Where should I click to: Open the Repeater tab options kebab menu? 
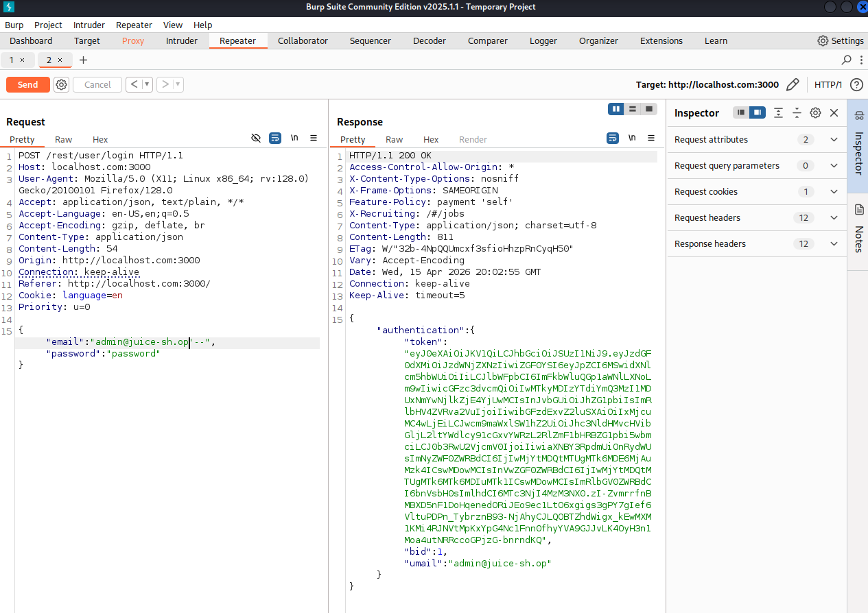(x=861, y=60)
